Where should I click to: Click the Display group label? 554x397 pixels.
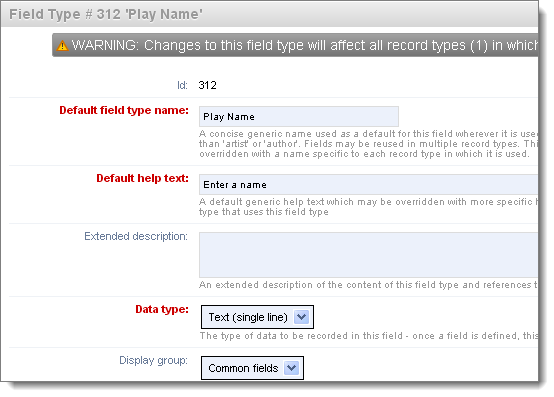(153, 360)
